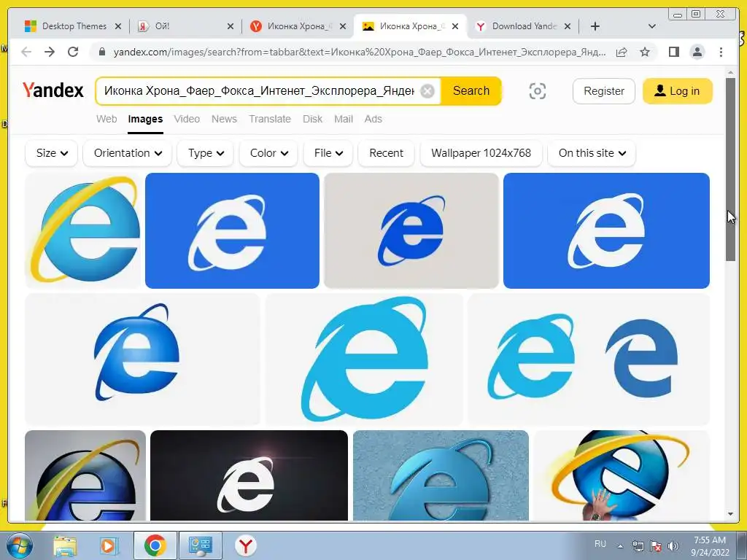Open the grey-background blue IE logo thumbnail

pyautogui.click(x=411, y=230)
